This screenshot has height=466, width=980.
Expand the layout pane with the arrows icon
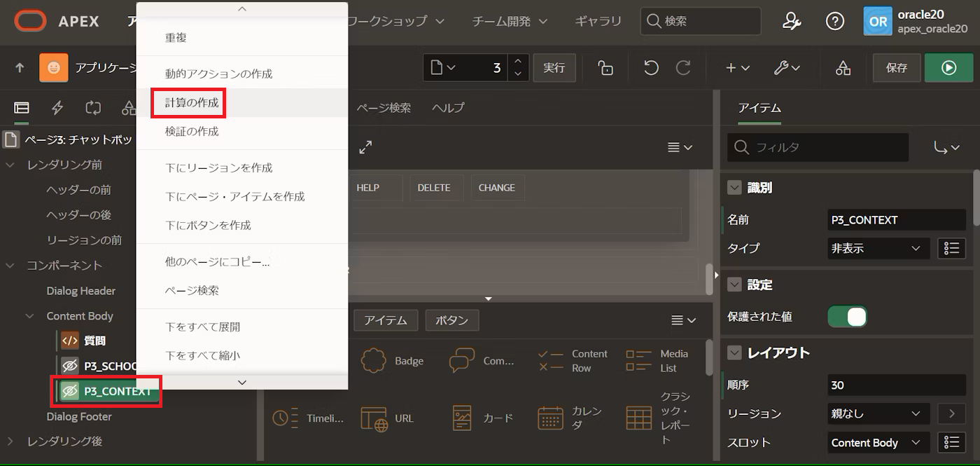pyautogui.click(x=365, y=147)
